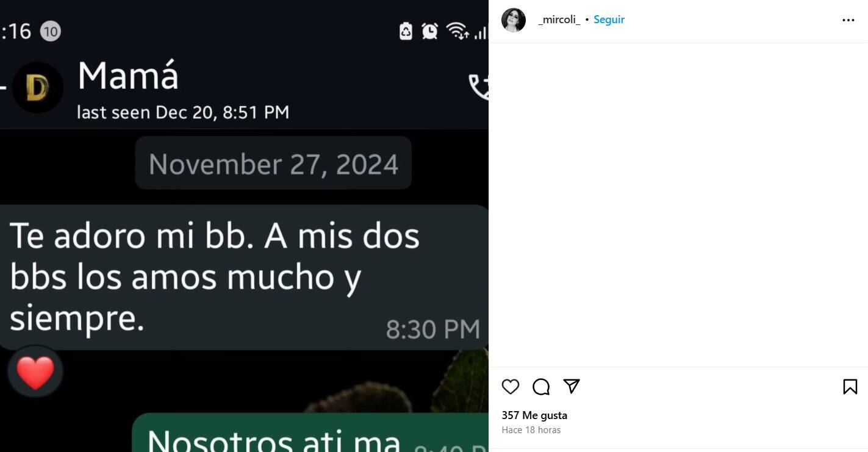Tap the battery saver status icon

pos(406,31)
